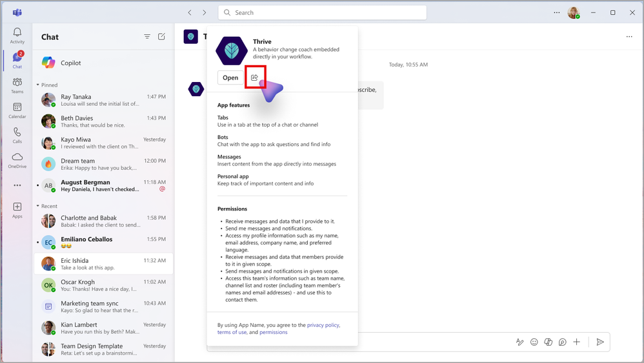Expand more apps ellipsis in sidebar
The height and width of the screenshot is (363, 644).
17,185
